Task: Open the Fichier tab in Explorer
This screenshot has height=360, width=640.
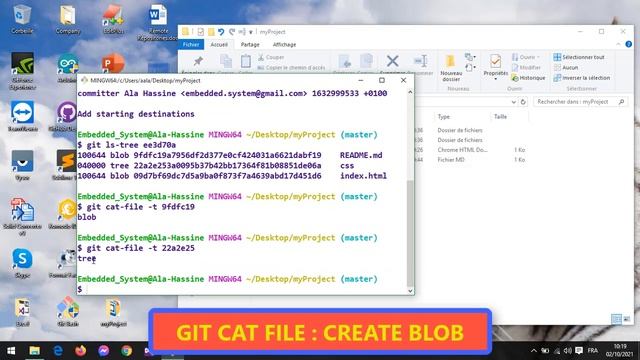Action: pos(191,44)
